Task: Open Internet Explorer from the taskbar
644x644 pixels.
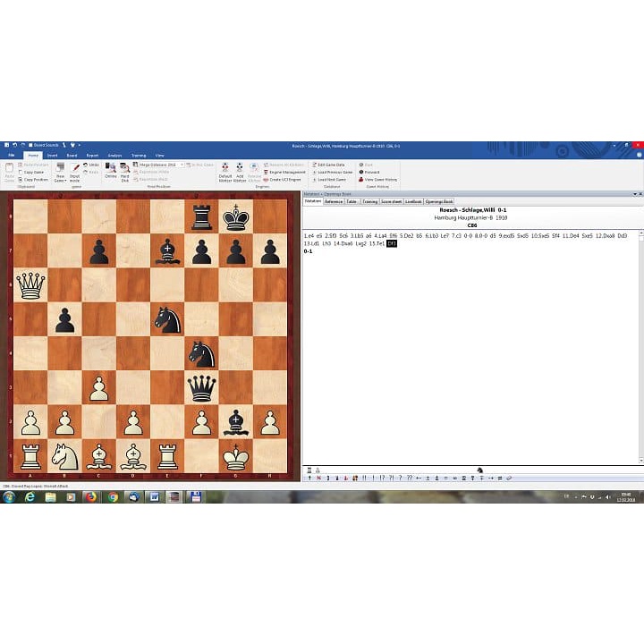Action: (30, 497)
